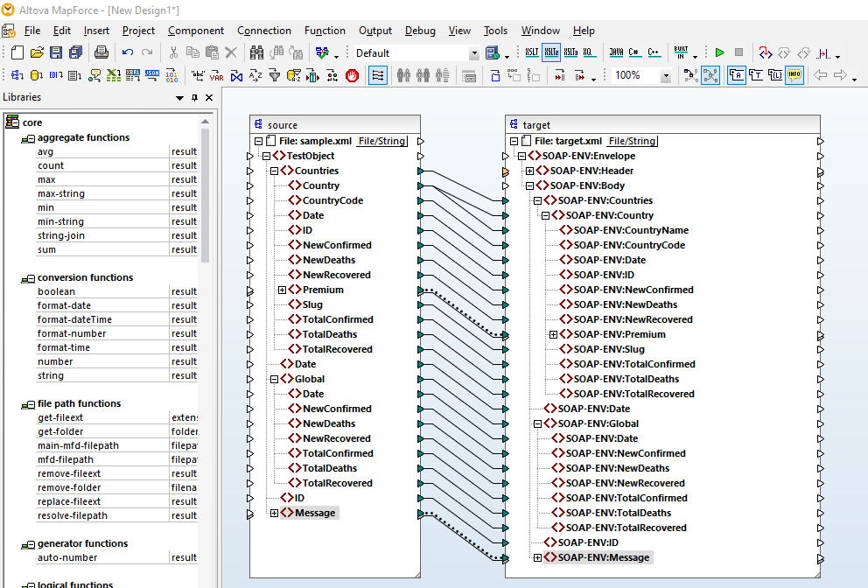This screenshot has width=868, height=588.
Task: Expand the SOAP-ENV:Header node
Action: coord(529,171)
